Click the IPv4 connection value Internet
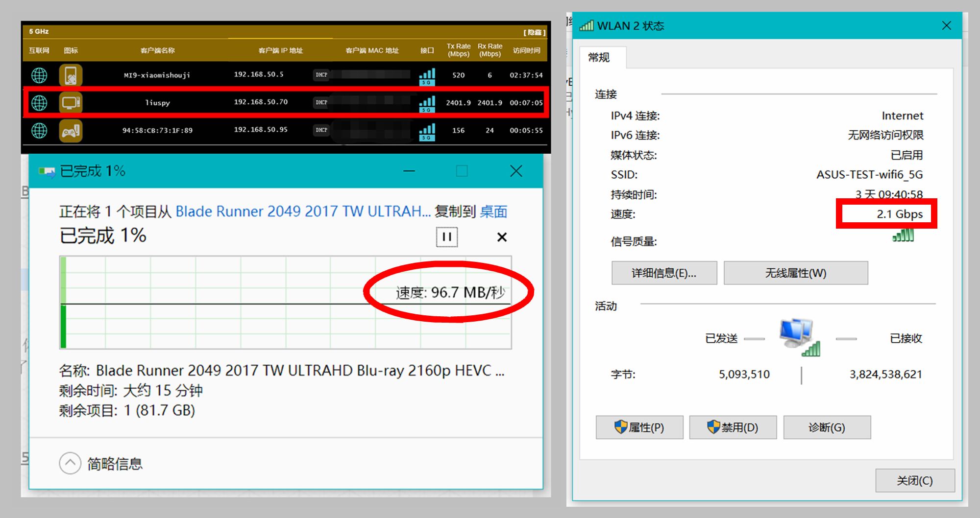The image size is (980, 518). coord(903,116)
